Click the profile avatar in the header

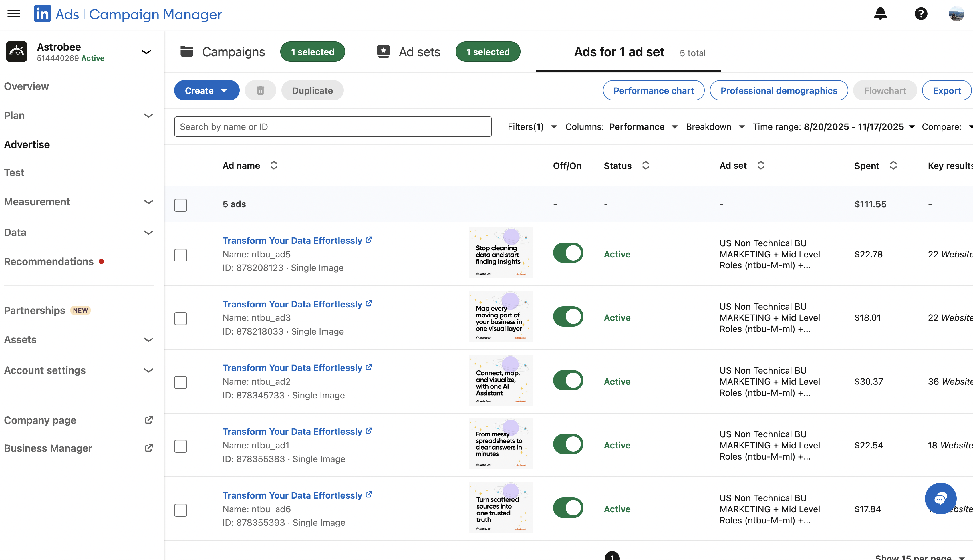956,14
